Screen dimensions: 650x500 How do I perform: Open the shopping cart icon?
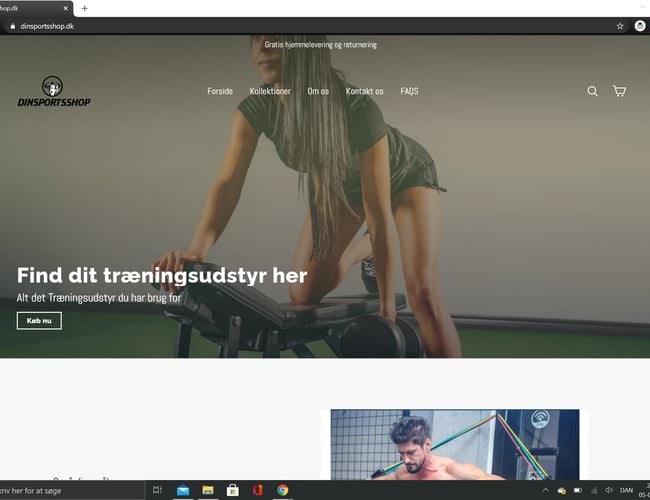pyautogui.click(x=619, y=91)
